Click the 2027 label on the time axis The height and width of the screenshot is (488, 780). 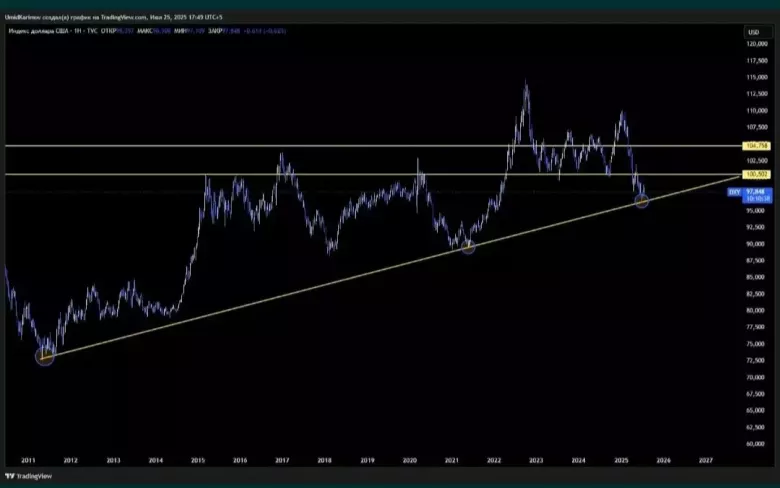pyautogui.click(x=706, y=461)
